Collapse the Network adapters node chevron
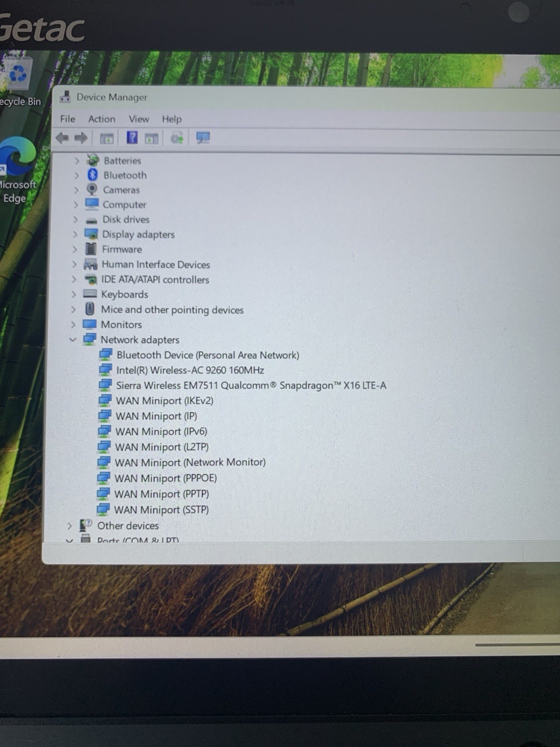560x747 pixels. click(72, 339)
